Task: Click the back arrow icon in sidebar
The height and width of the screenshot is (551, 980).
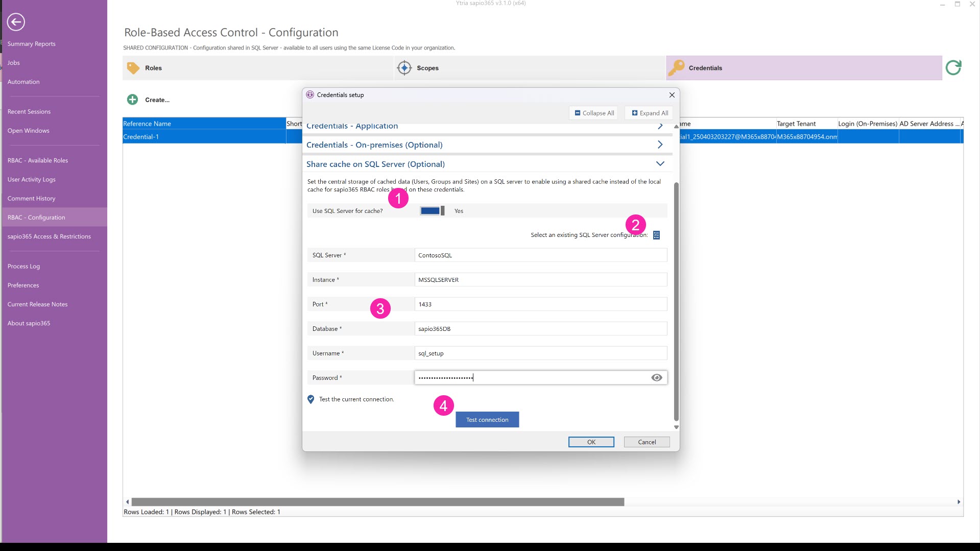Action: (x=16, y=22)
